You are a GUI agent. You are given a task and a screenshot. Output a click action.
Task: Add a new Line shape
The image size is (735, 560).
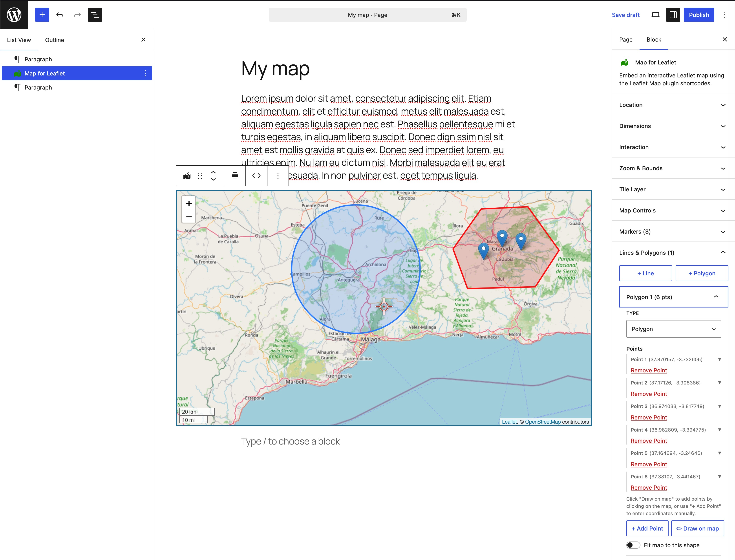(645, 273)
